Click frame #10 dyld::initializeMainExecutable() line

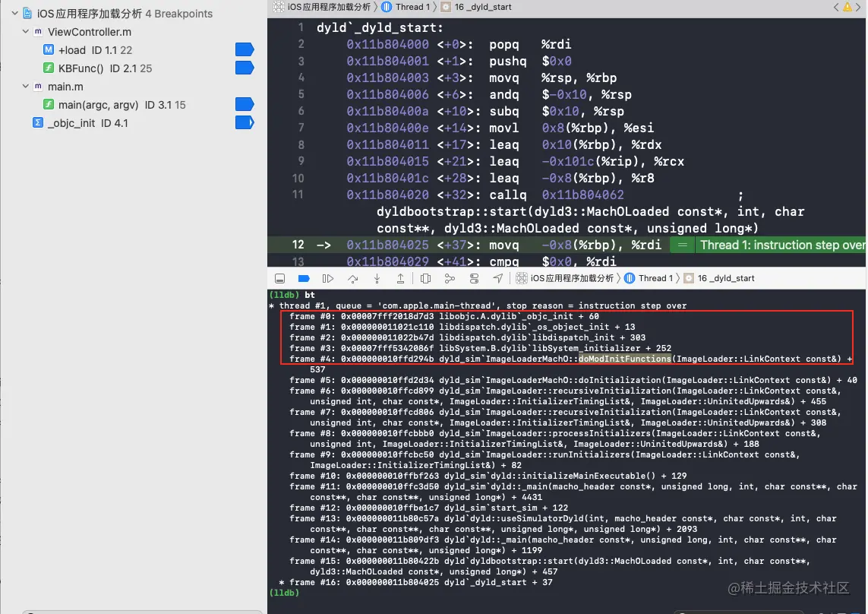click(488, 476)
